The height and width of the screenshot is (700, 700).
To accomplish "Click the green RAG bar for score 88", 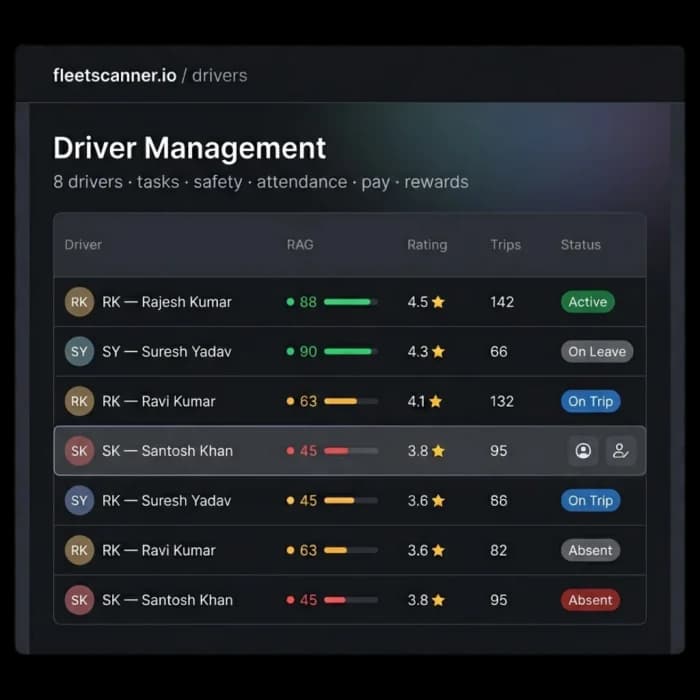I will [351, 302].
